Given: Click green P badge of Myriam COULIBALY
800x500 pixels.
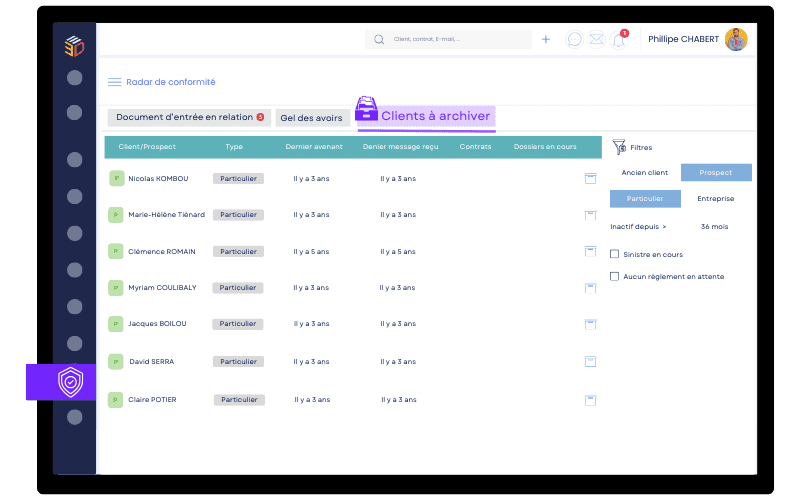Looking at the screenshot, I should click(x=116, y=288).
